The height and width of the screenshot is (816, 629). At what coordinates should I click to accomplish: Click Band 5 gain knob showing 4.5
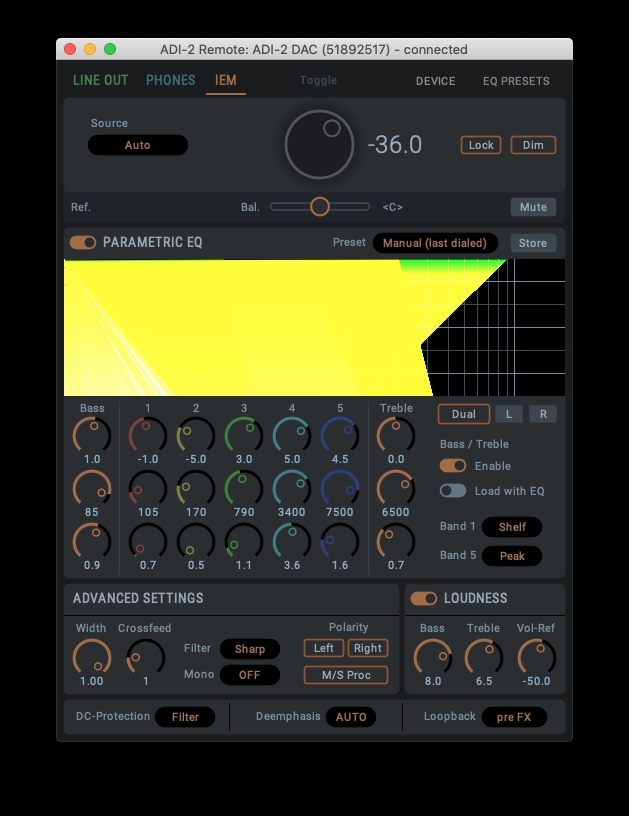pos(340,435)
